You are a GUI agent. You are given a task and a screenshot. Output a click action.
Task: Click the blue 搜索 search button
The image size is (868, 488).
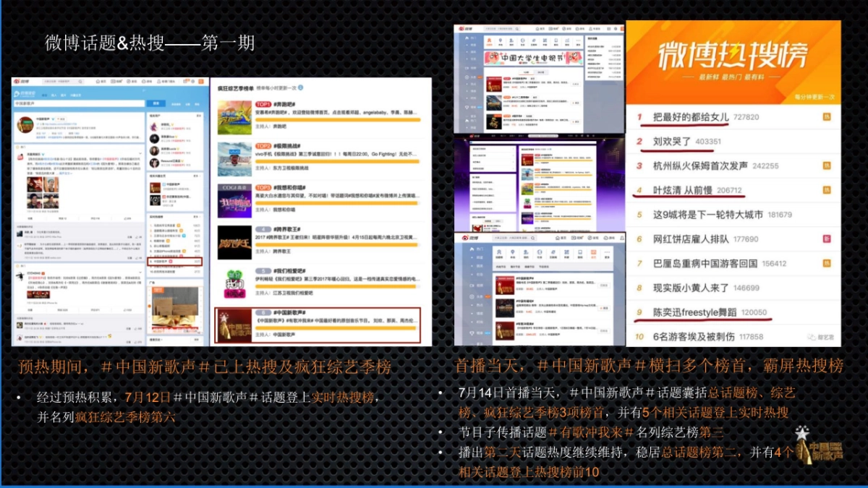pos(156,103)
